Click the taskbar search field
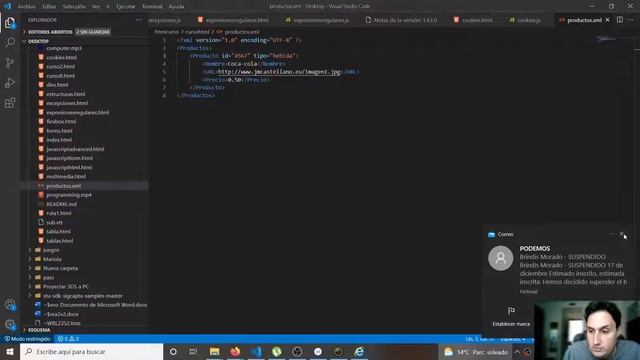The height and width of the screenshot is (360, 640). (x=91, y=351)
